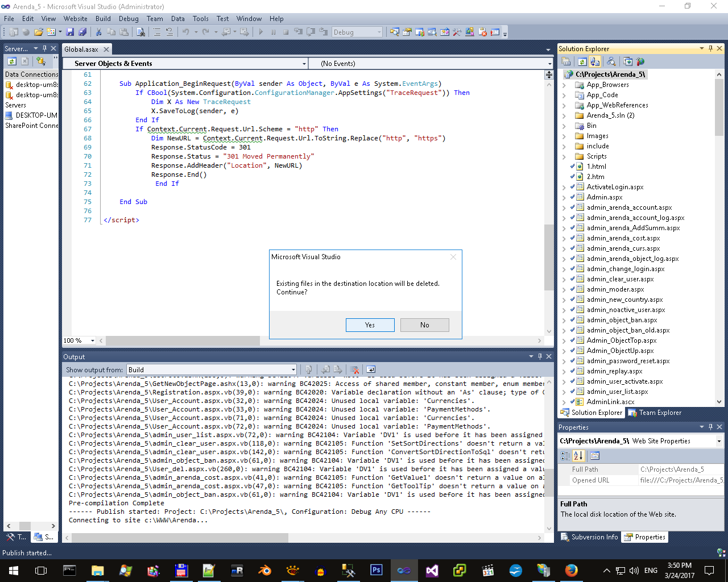Image resolution: width=728 pixels, height=582 pixels.
Task: Click the Solution Explorer vertical scrollbar thumb
Action: 719,108
